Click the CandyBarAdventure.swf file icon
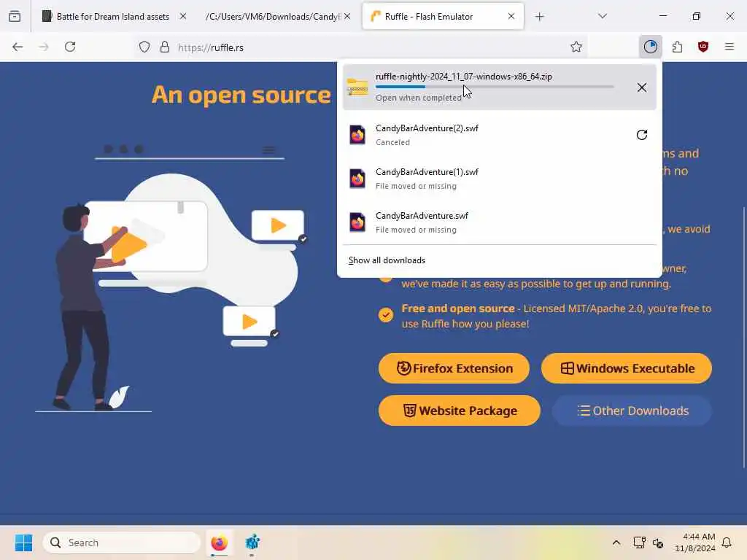This screenshot has height=560, width=747. 357,222
